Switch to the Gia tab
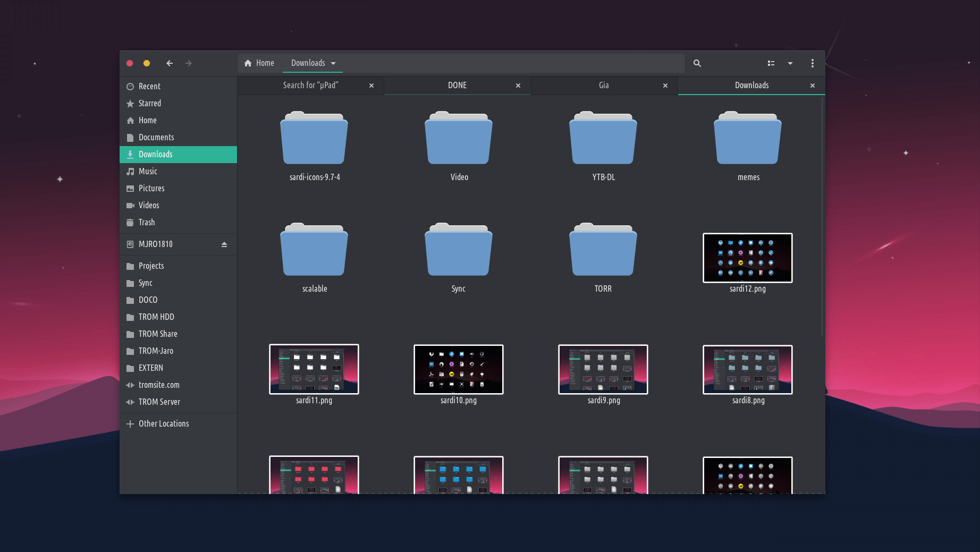 [603, 86]
